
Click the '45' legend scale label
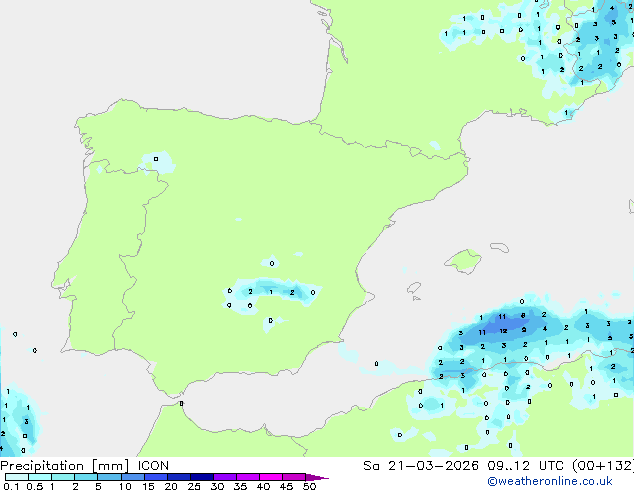(x=286, y=486)
